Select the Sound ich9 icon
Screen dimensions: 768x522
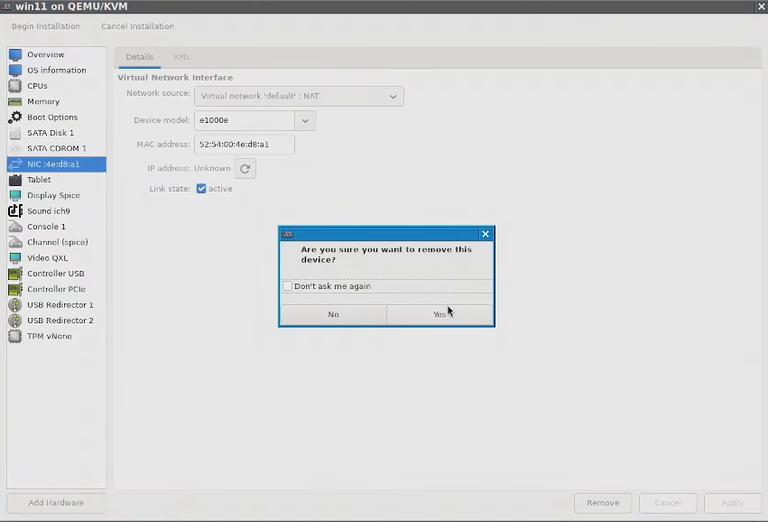(15, 211)
